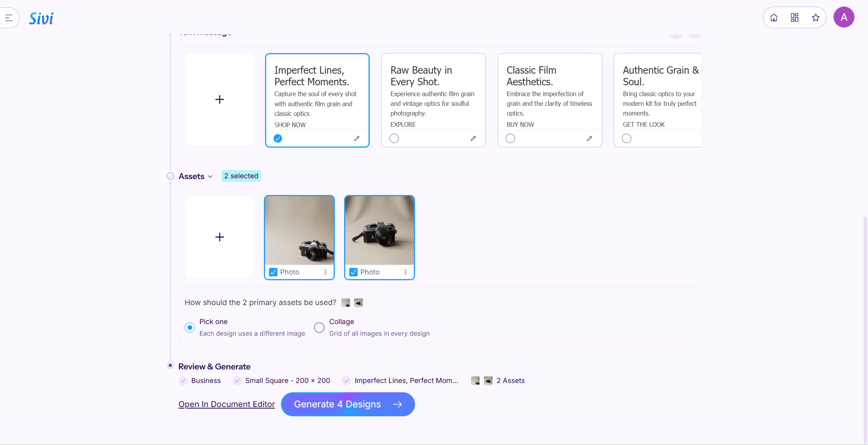Click Generate 4 Designs button
868x445 pixels.
(348, 404)
